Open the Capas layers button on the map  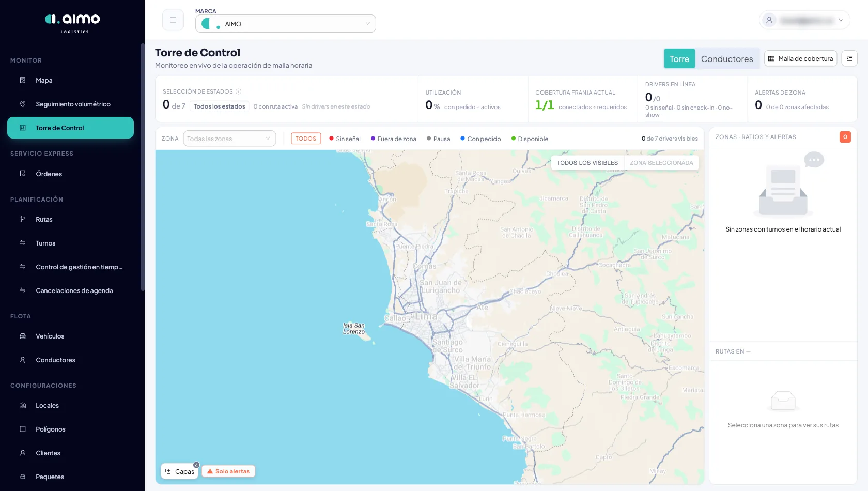180,471
